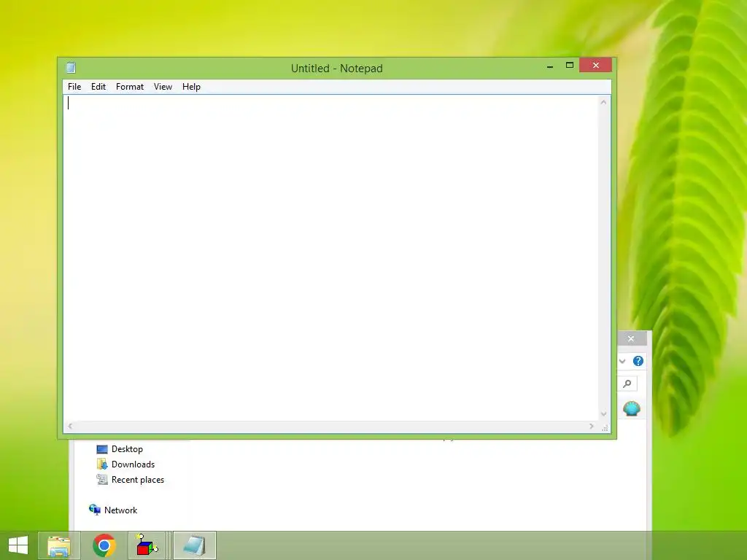Click the search magnifier in File Explorer

tap(627, 384)
